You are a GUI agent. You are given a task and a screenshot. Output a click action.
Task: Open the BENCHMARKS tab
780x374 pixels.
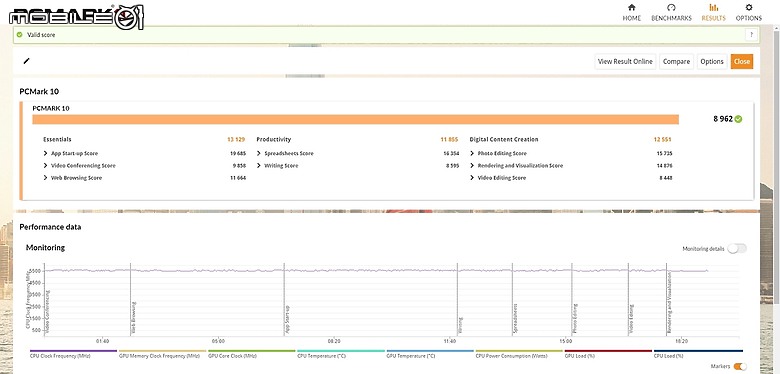coord(671,12)
